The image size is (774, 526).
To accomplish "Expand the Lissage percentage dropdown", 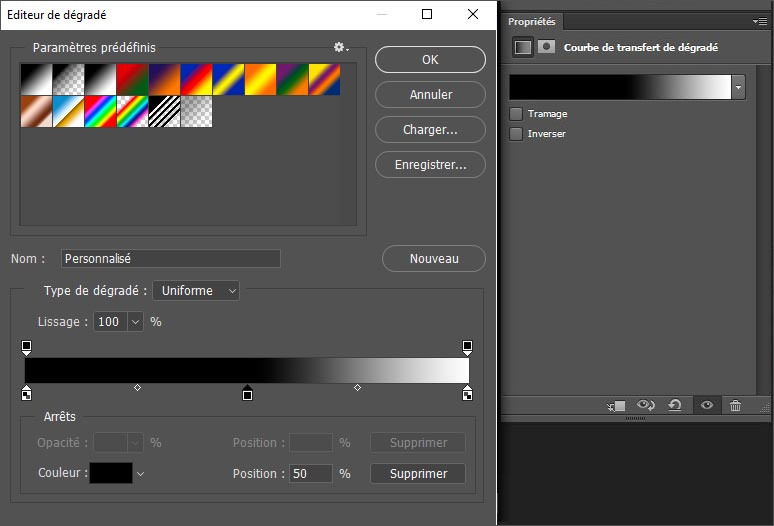I will point(135,322).
